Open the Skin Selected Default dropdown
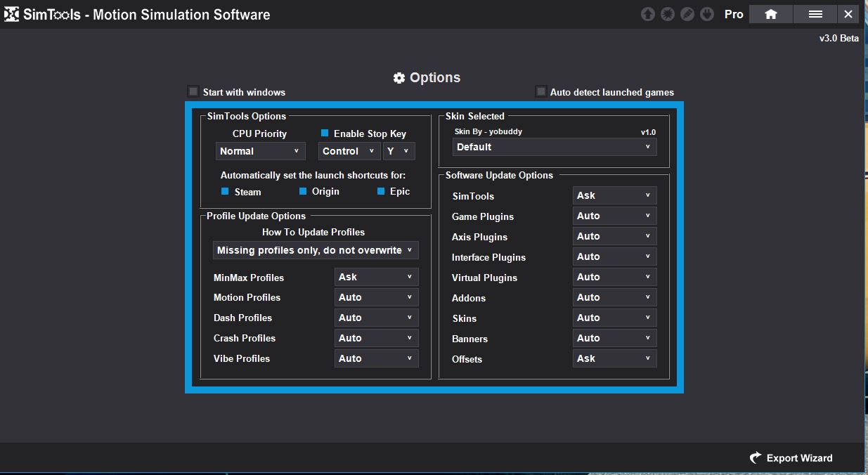This screenshot has width=868, height=475. tap(555, 147)
